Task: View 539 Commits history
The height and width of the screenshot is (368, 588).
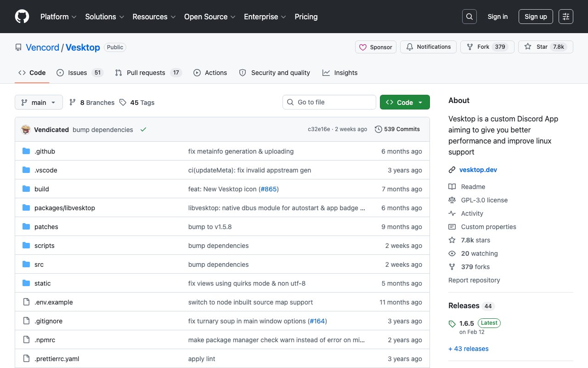Action: coord(397,129)
